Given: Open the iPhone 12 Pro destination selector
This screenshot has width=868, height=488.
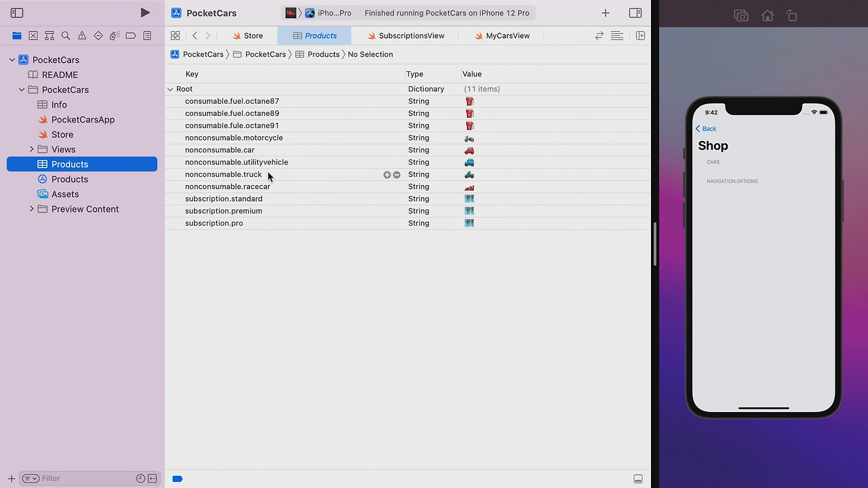Looking at the screenshot, I should point(329,13).
